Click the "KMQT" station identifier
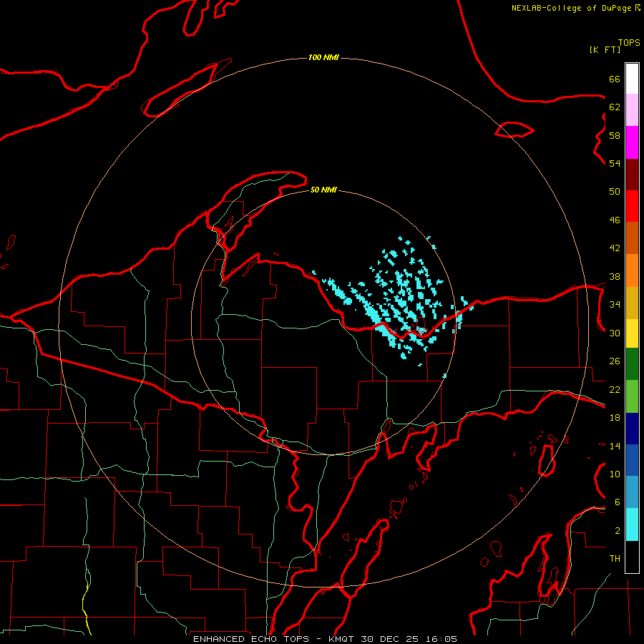644x644 pixels. point(342,639)
